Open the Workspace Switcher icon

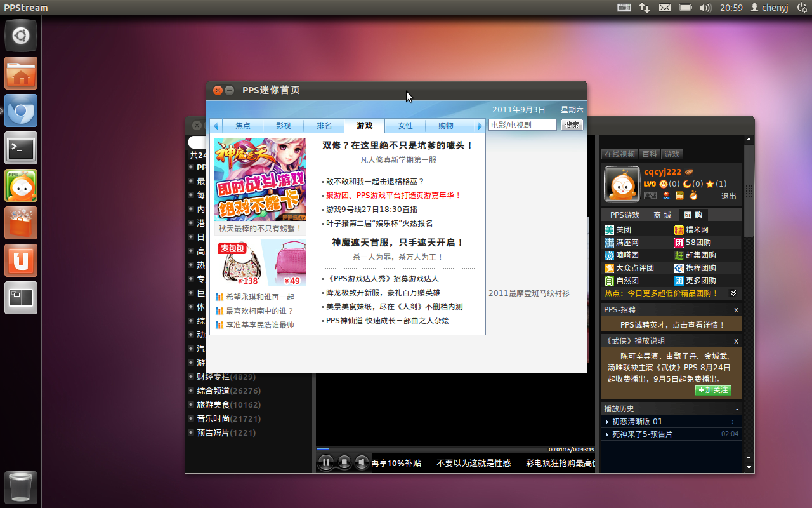[21, 298]
